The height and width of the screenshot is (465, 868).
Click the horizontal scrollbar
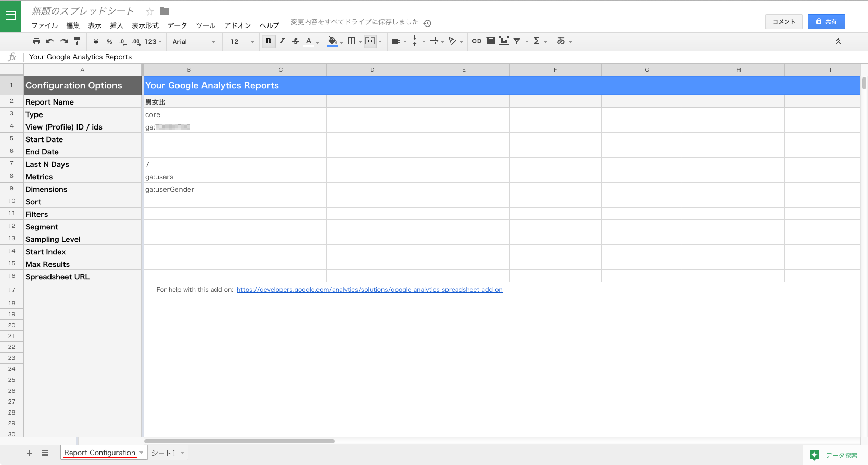coord(239,441)
